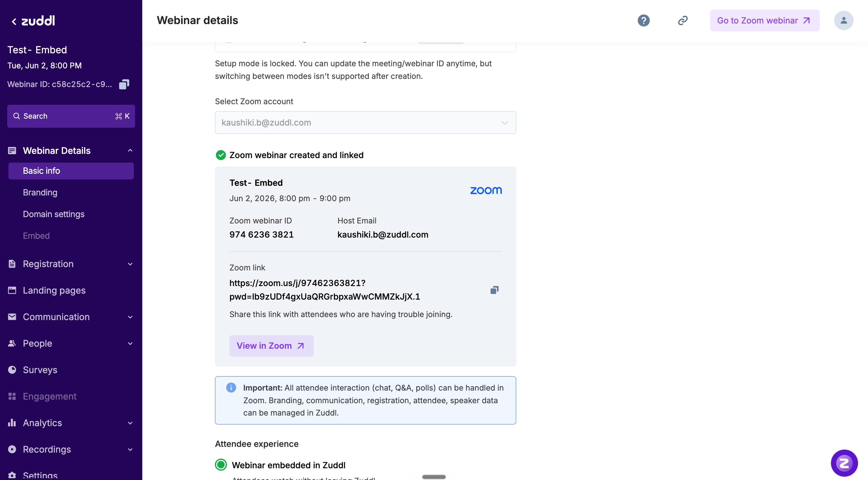The image size is (868, 480).
Task: Open the Engagement section
Action: (50, 396)
